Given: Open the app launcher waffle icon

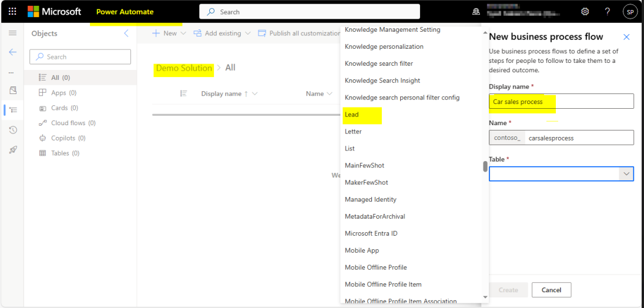Looking at the screenshot, I should click(x=12, y=12).
